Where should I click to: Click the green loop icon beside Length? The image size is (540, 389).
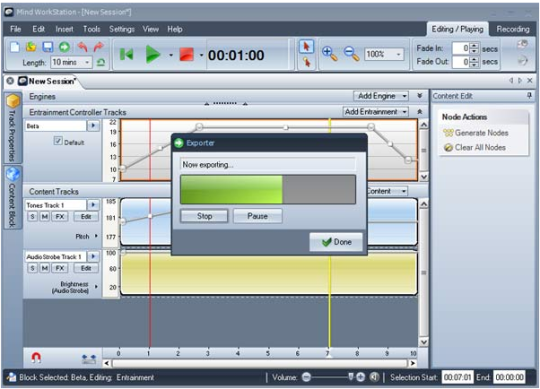pos(101,63)
